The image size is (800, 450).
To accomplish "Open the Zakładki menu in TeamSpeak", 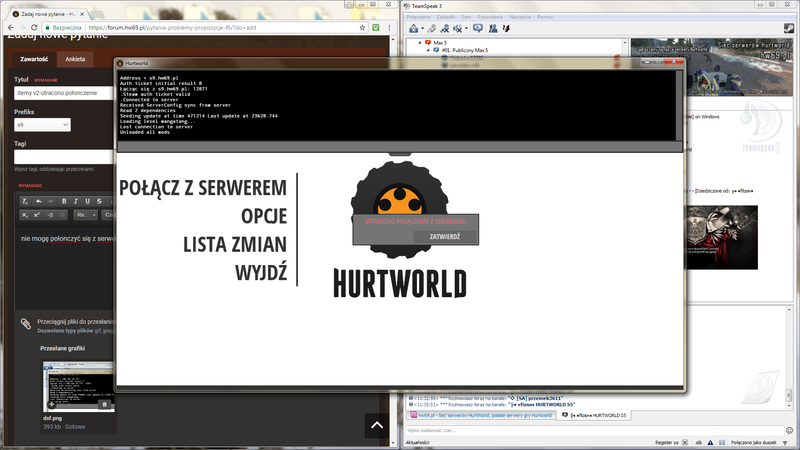I will pyautogui.click(x=446, y=17).
